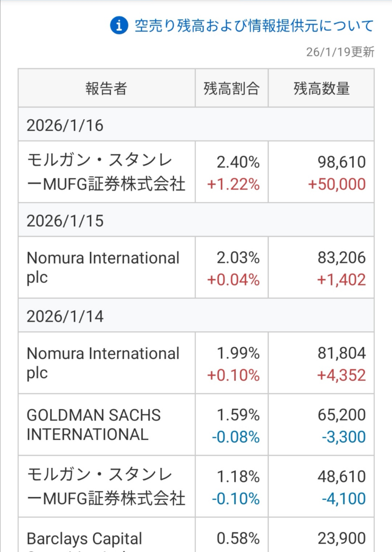The width and height of the screenshot is (392, 552).
Task: Click Barclays Capital reporter entry
Action: [85, 537]
